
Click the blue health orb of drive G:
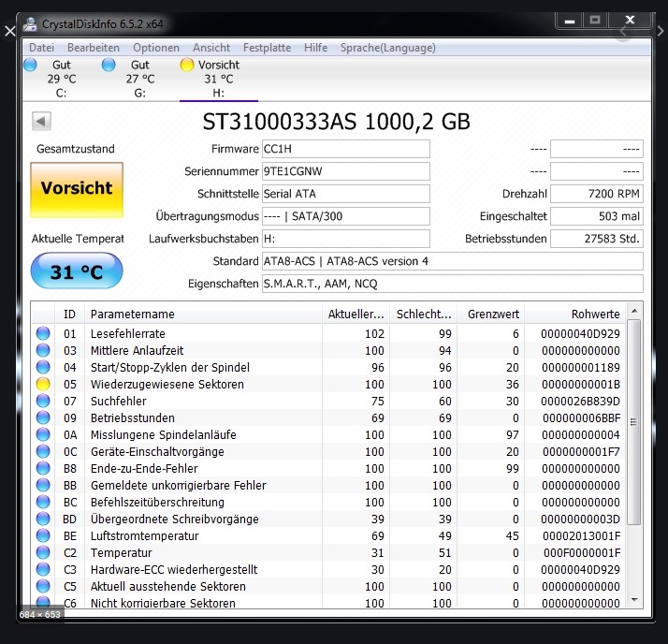click(x=109, y=65)
